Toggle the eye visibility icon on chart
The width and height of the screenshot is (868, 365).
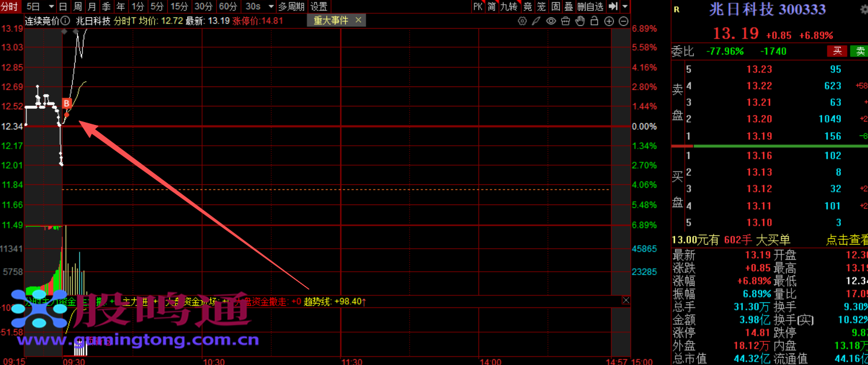click(551, 21)
